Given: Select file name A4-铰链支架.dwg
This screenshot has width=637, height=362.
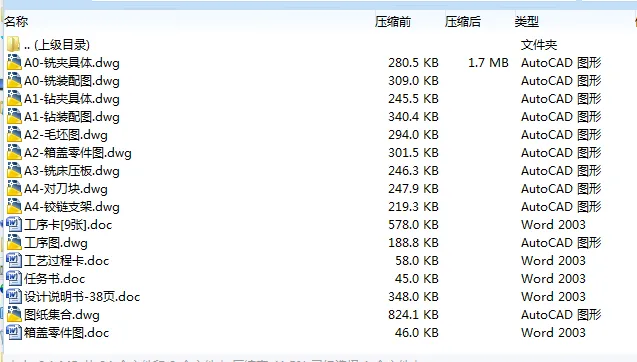Looking at the screenshot, I should pos(72,206).
